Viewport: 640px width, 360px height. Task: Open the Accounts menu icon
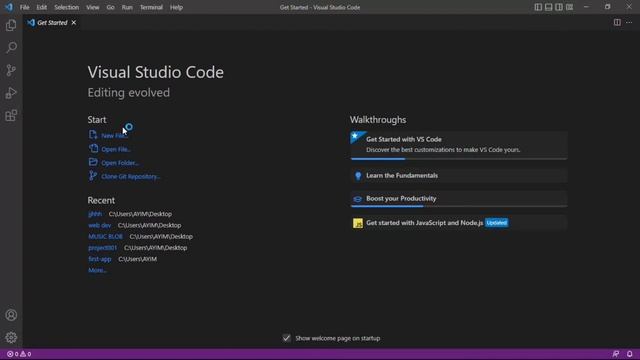(11, 315)
